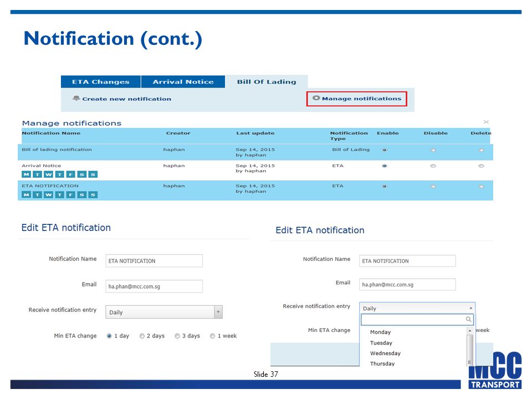
Task: Open the ETA Changes tab
Action: [101, 82]
